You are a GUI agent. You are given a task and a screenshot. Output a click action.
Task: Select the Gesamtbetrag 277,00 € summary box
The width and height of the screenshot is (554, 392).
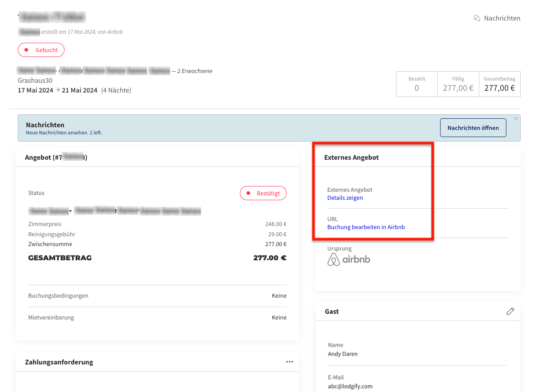click(x=499, y=84)
